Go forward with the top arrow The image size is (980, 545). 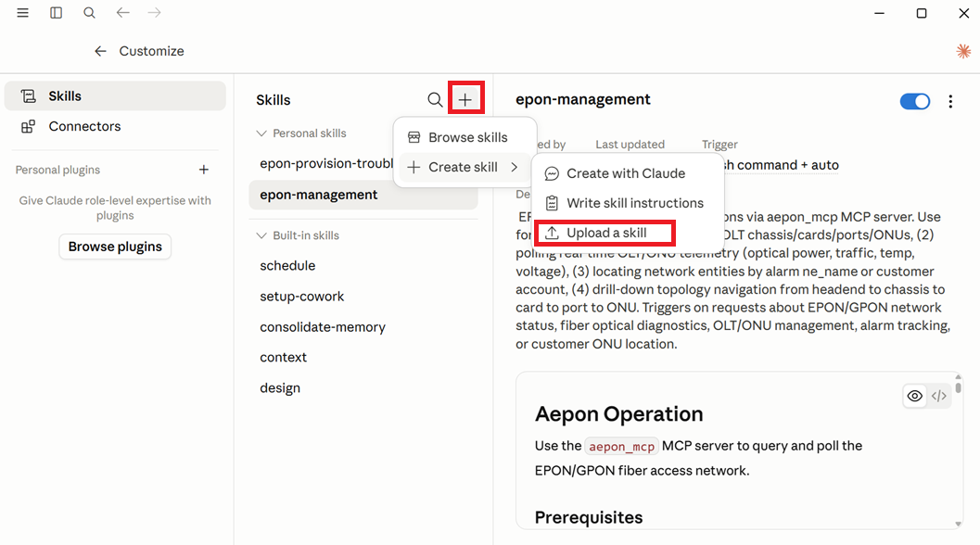point(155,12)
